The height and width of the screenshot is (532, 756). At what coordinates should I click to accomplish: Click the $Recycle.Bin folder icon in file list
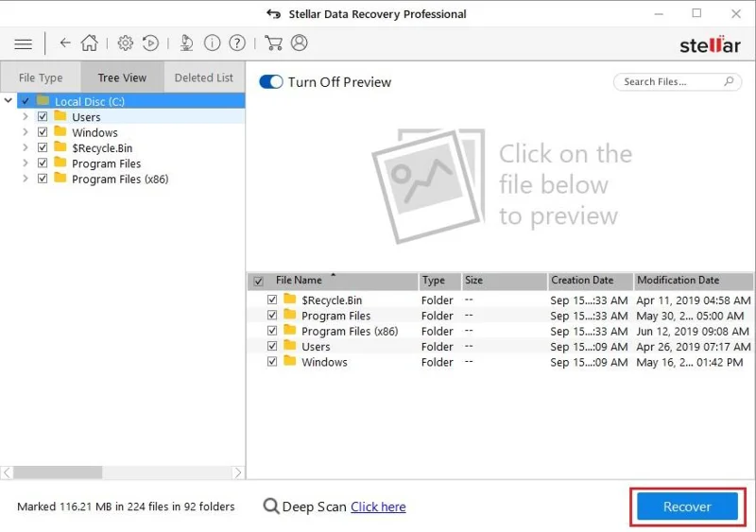point(290,299)
